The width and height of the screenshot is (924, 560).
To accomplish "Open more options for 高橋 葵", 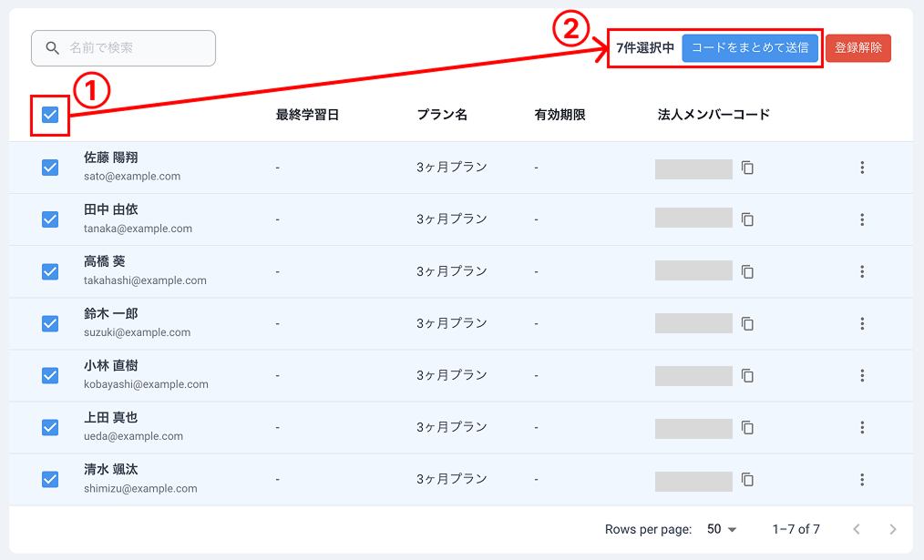I will point(861,271).
